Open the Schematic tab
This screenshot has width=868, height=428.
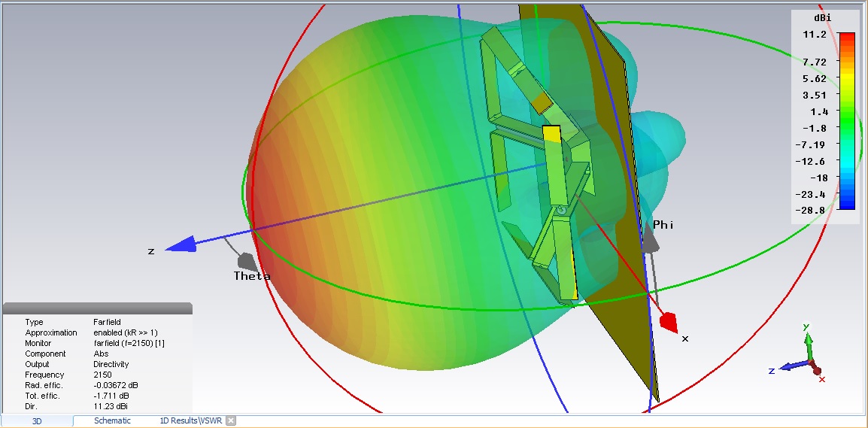(112, 420)
